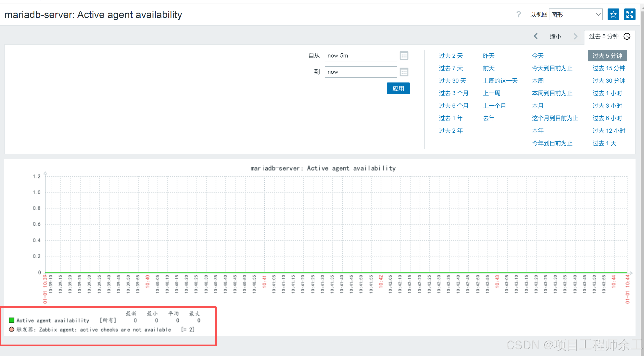Choose the 昨天 time preset

tap(488, 55)
